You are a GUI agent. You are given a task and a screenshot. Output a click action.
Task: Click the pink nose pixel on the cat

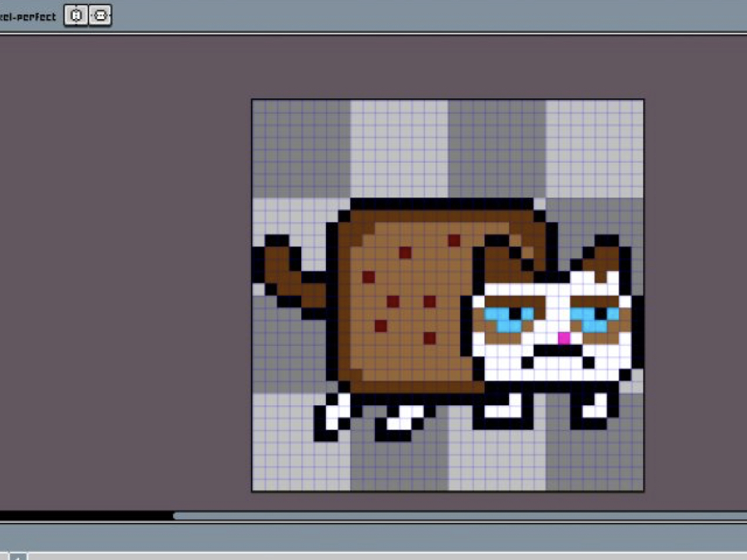click(x=564, y=338)
